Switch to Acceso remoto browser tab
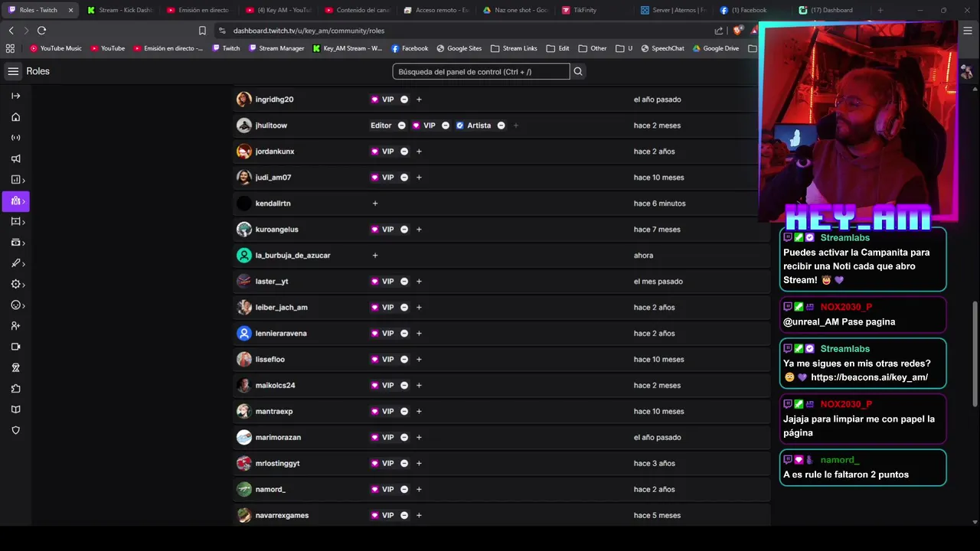This screenshot has width=980, height=551. click(x=436, y=10)
